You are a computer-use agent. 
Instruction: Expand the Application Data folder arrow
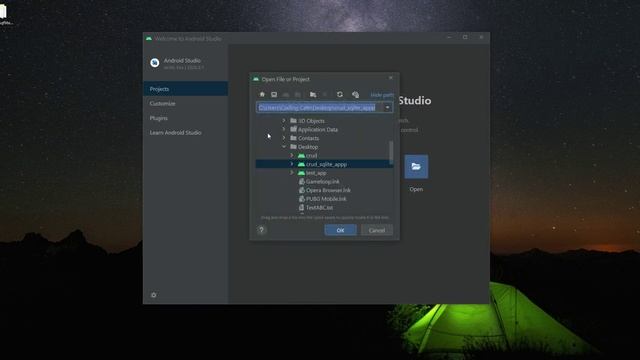(284, 129)
